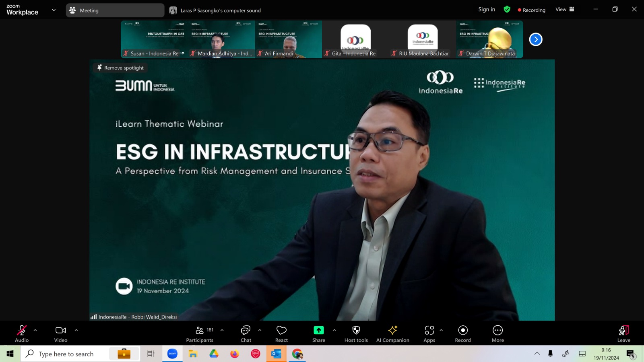Screen dimensions: 644x362
Task: Click the Sign in link
Action: 487,10
